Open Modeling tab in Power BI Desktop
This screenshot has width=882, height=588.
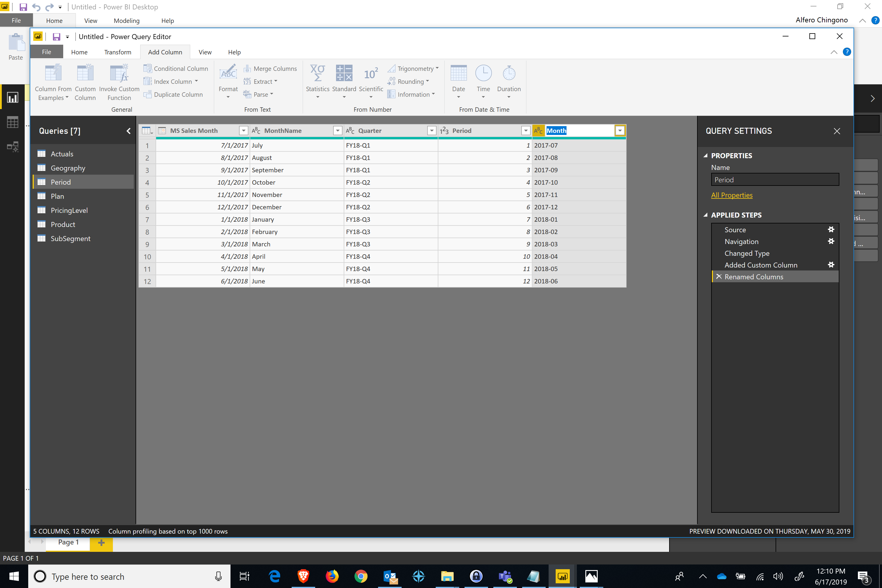click(x=127, y=21)
